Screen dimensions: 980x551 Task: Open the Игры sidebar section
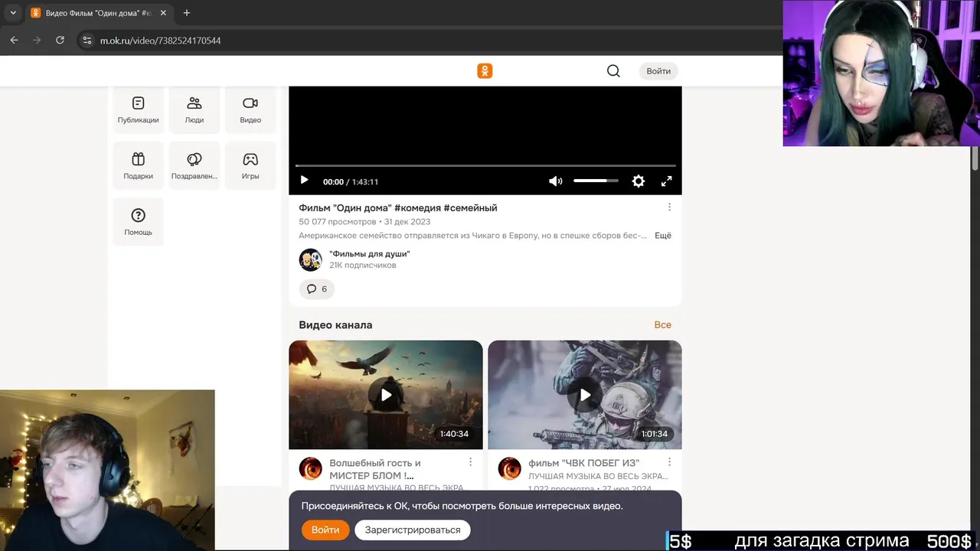point(250,166)
